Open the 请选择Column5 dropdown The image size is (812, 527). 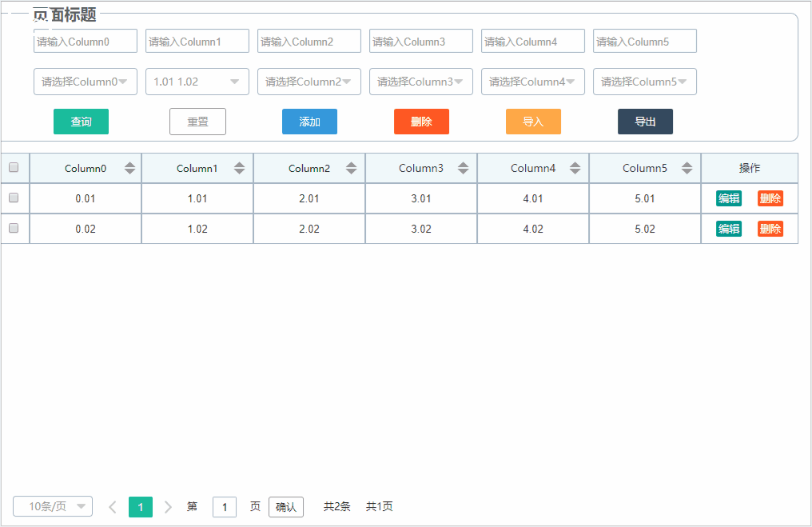click(x=645, y=82)
